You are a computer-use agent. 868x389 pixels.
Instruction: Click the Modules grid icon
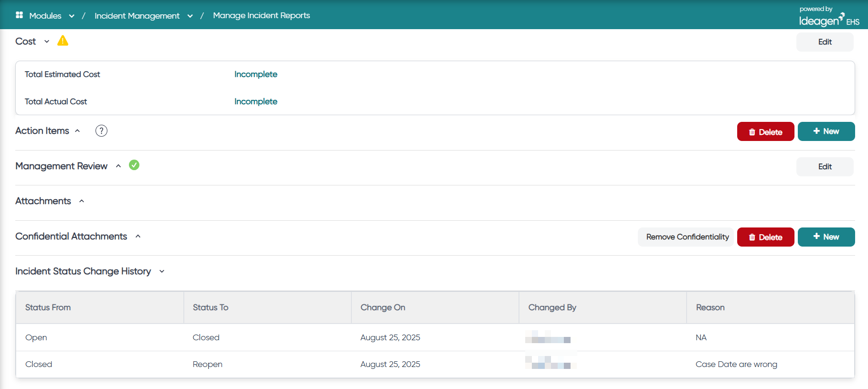tap(20, 15)
